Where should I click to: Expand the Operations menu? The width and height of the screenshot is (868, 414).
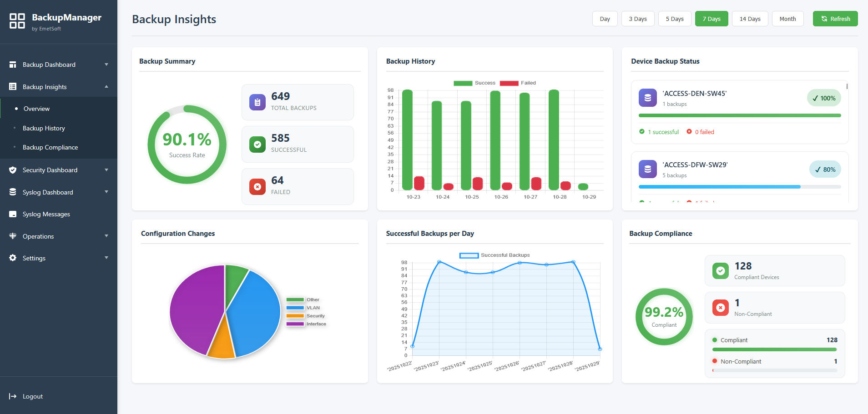pos(106,236)
